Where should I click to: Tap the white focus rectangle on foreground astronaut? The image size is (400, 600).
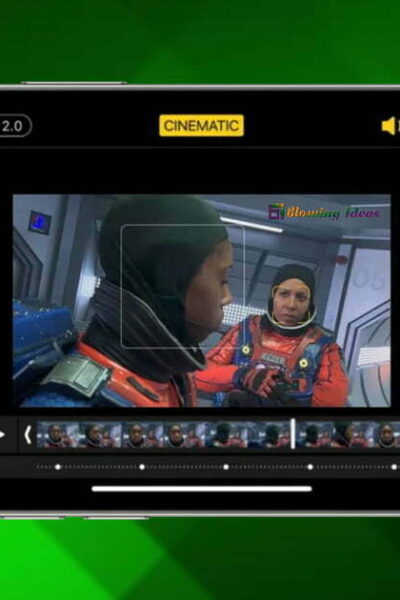tap(182, 286)
